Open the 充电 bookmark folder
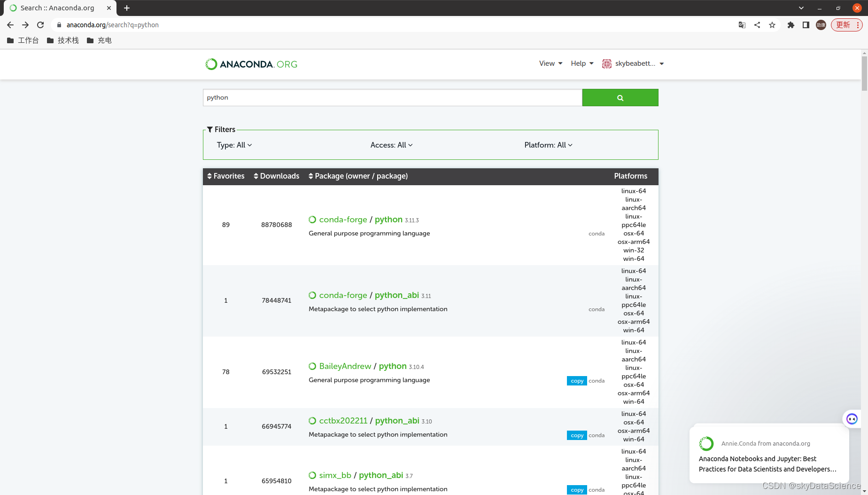The image size is (868, 495). tap(99, 40)
